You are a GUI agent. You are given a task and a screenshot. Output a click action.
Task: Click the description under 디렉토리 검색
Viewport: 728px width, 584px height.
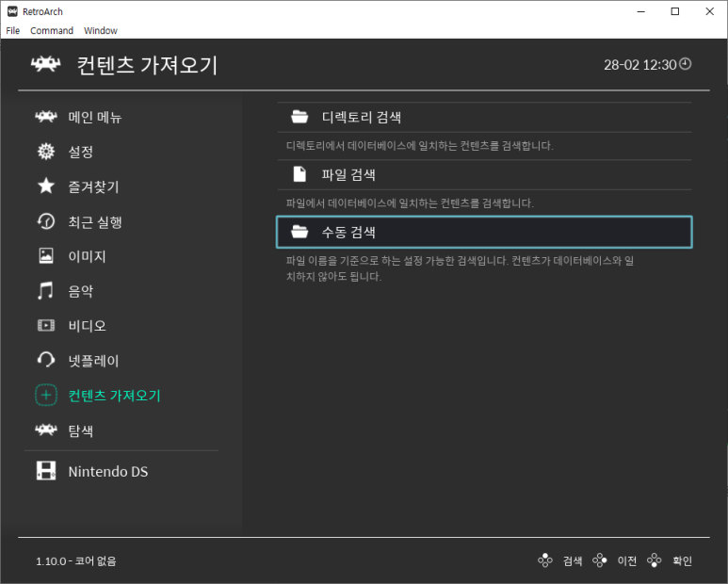pyautogui.click(x=420, y=146)
